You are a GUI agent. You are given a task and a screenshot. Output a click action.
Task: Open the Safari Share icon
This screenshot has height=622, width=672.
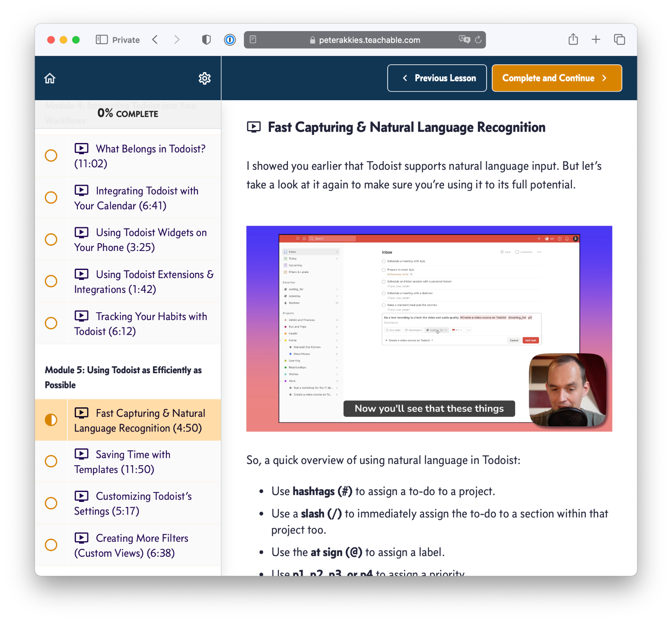(573, 39)
